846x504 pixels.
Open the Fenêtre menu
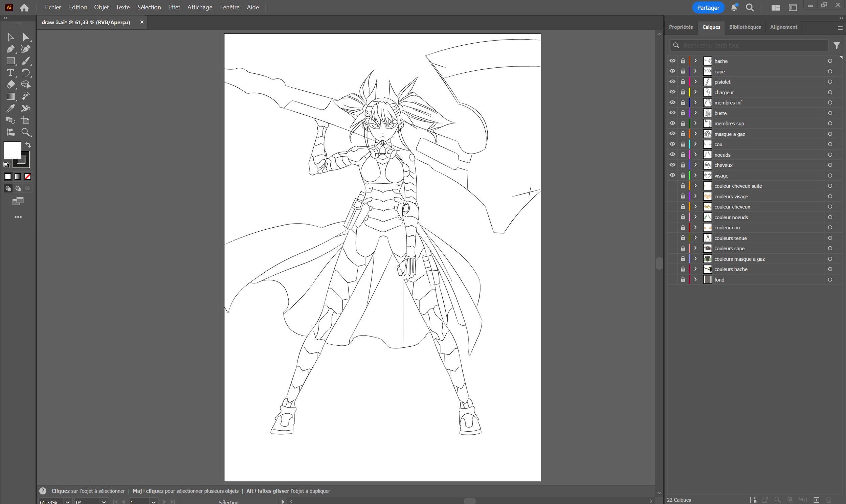pyautogui.click(x=230, y=7)
